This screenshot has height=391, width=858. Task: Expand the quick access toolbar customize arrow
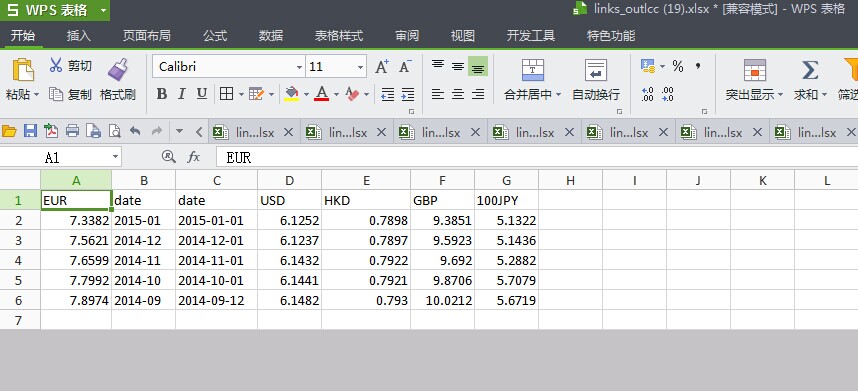coord(179,131)
